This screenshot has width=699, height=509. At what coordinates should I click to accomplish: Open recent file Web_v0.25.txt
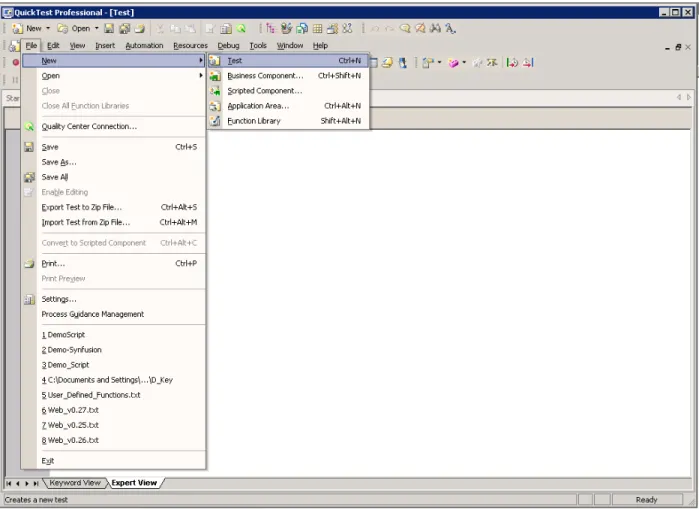(x=114, y=425)
